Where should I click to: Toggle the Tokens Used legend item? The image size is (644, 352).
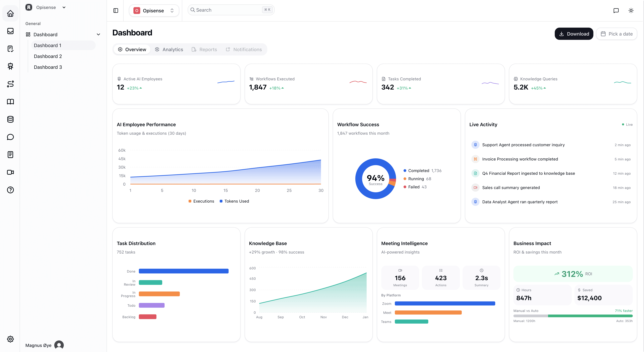pyautogui.click(x=234, y=201)
